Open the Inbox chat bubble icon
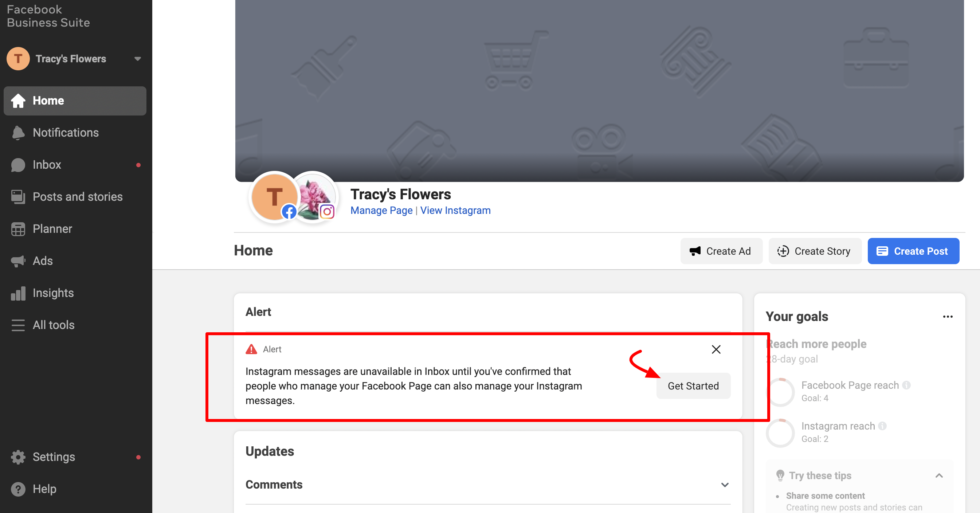Image resolution: width=980 pixels, height=513 pixels. [x=18, y=165]
